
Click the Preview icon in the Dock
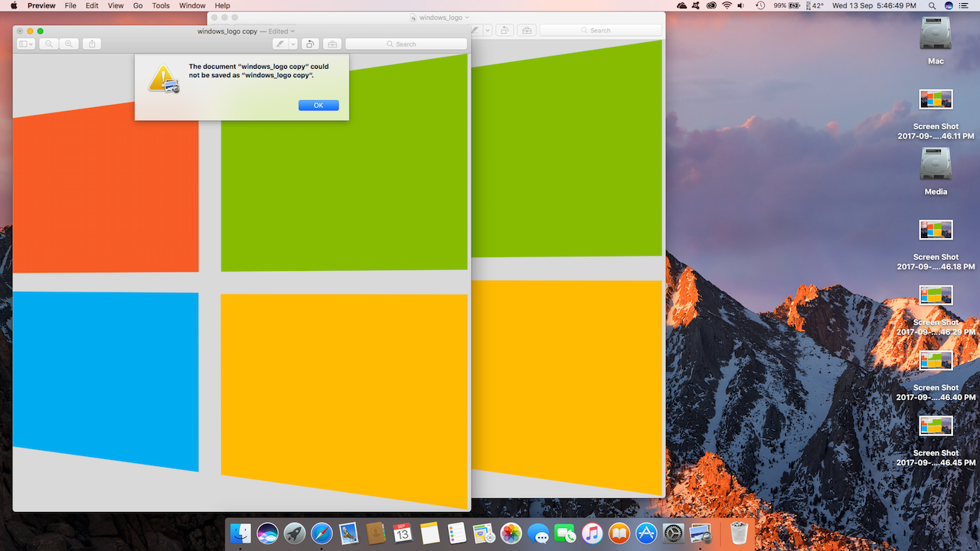tap(701, 533)
